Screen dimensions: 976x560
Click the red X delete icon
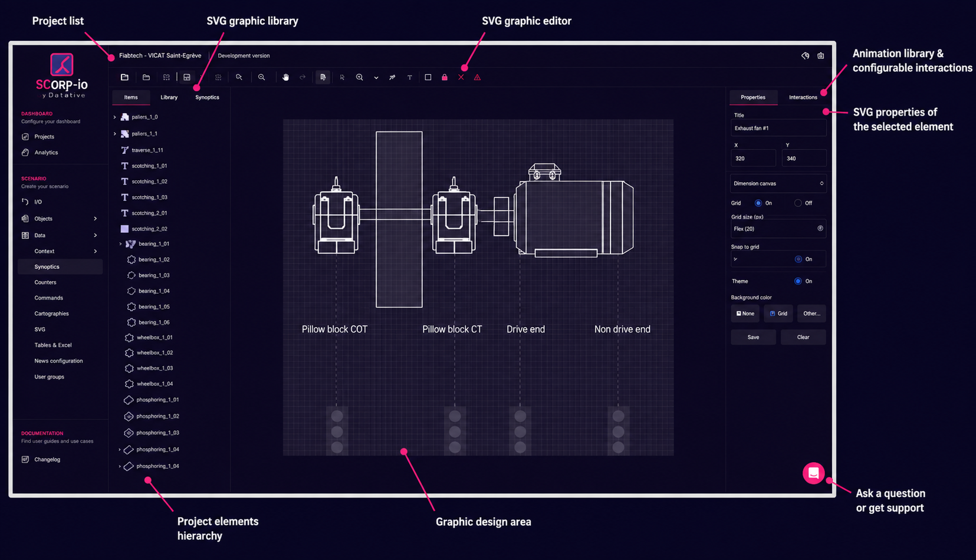pos(461,77)
